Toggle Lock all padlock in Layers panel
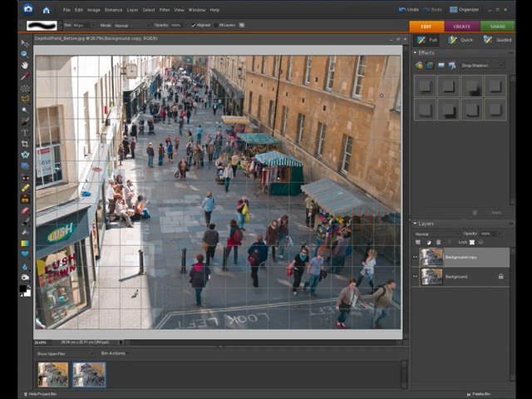532x399 pixels. tap(480, 242)
